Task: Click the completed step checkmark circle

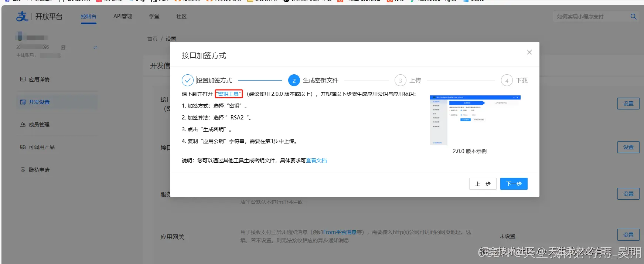Action: pyautogui.click(x=188, y=80)
